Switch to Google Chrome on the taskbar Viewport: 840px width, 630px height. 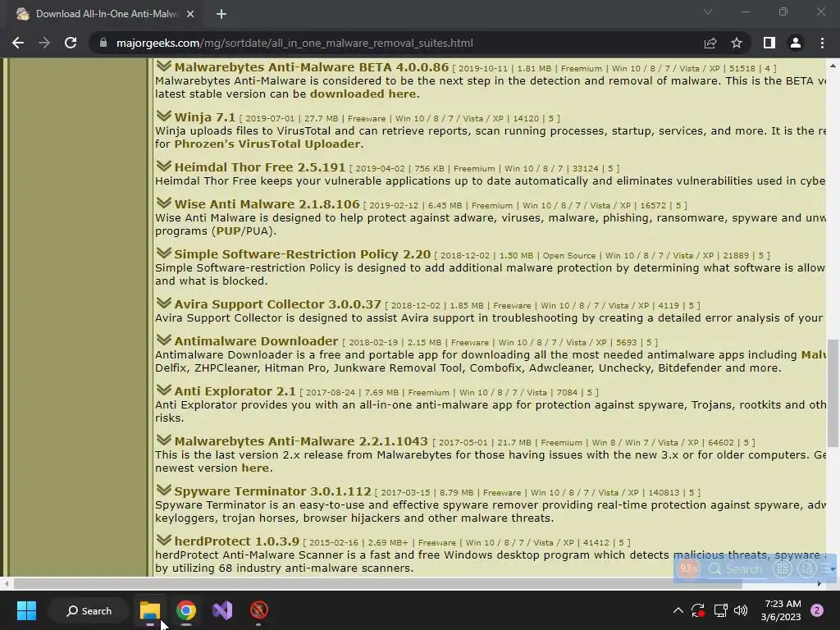point(186,610)
